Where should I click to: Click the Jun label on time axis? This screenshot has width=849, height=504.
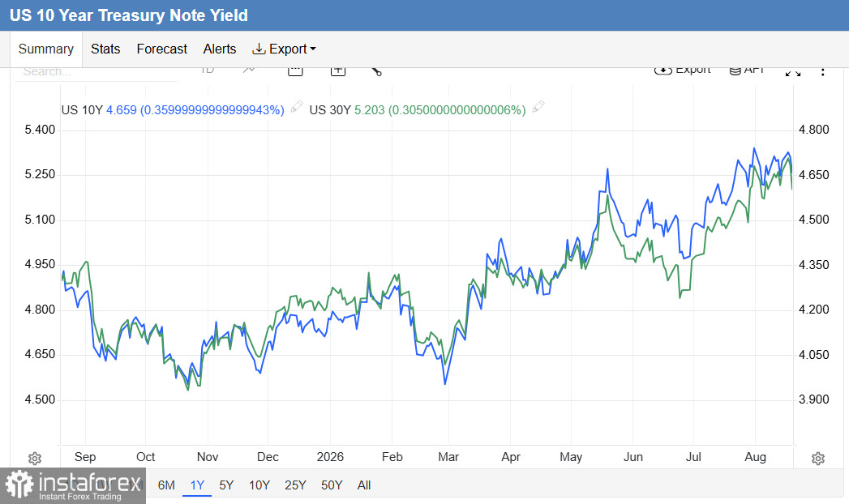pos(633,457)
